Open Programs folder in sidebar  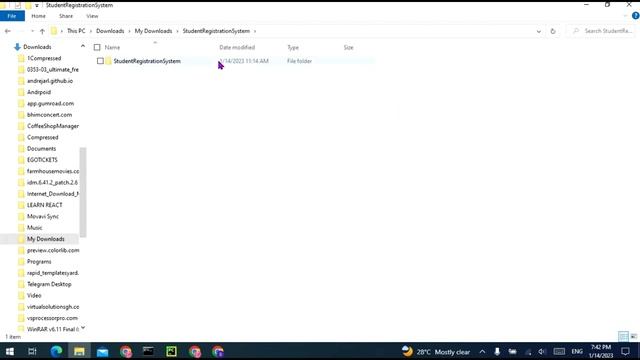(x=39, y=262)
